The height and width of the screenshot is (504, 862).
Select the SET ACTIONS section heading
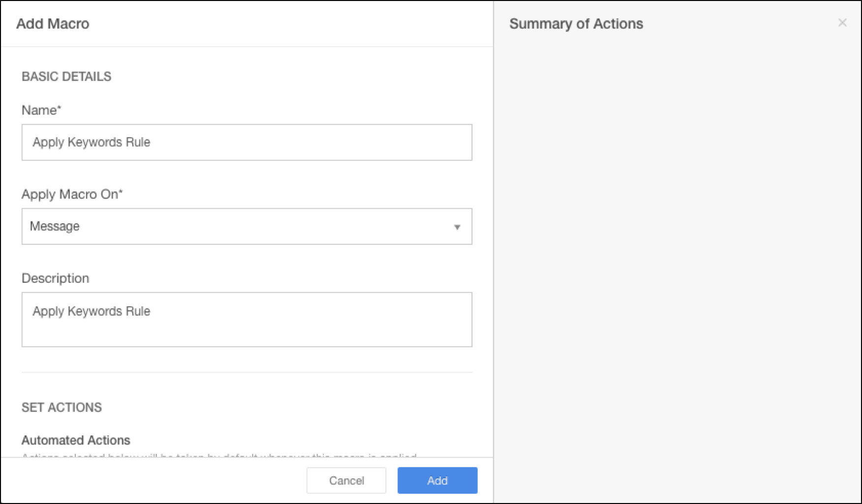tap(62, 408)
